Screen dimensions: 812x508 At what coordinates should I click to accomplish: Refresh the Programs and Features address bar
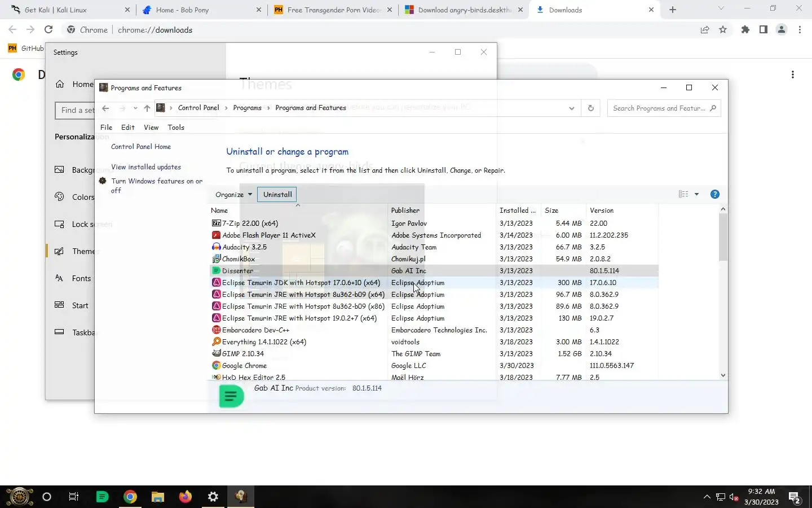tap(590, 108)
